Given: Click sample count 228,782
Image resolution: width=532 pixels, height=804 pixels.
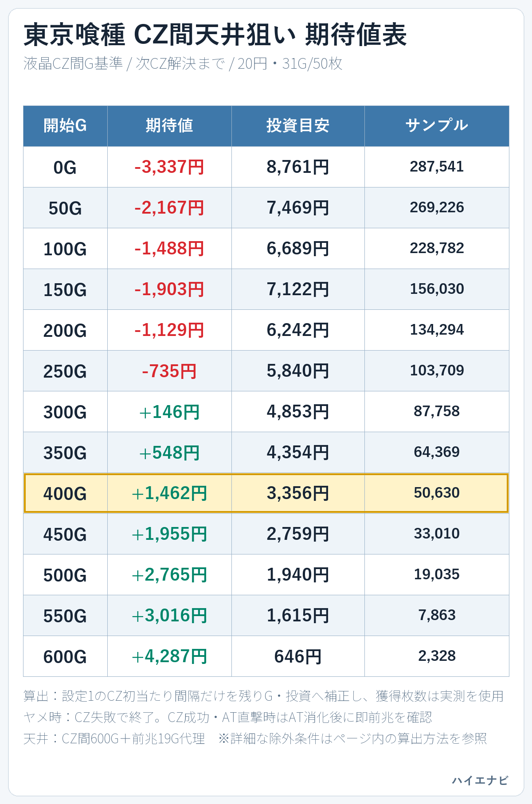Looking at the screenshot, I should pyautogui.click(x=437, y=248).
